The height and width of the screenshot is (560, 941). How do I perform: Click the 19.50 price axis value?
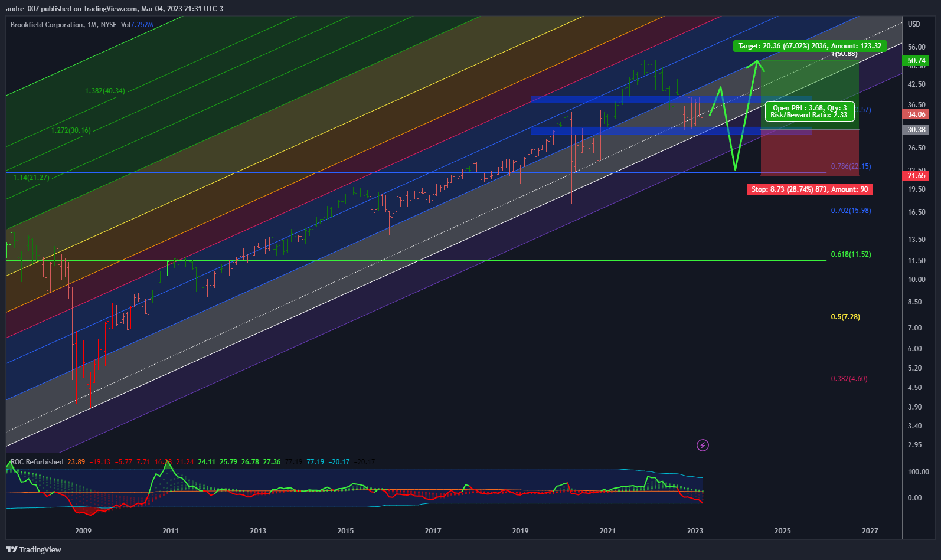917,189
